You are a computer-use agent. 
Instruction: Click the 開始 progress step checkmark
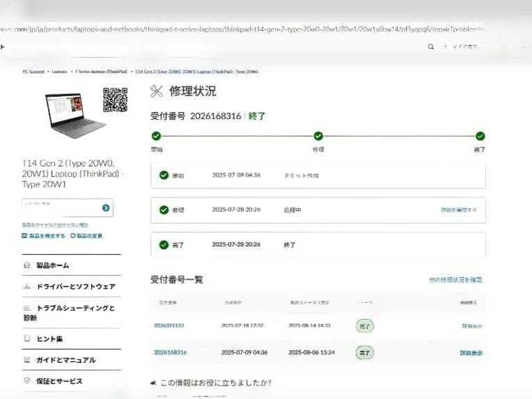pos(156,136)
